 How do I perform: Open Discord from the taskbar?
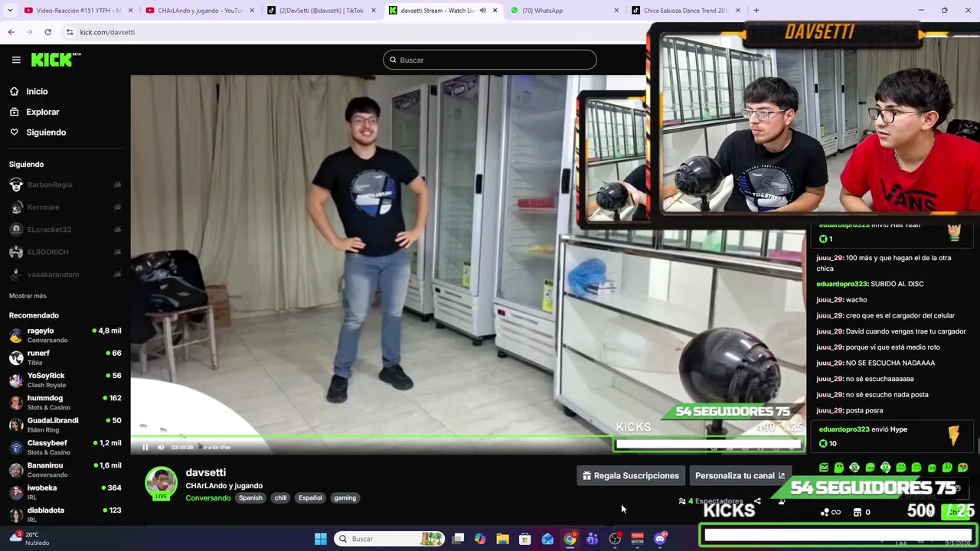660,539
